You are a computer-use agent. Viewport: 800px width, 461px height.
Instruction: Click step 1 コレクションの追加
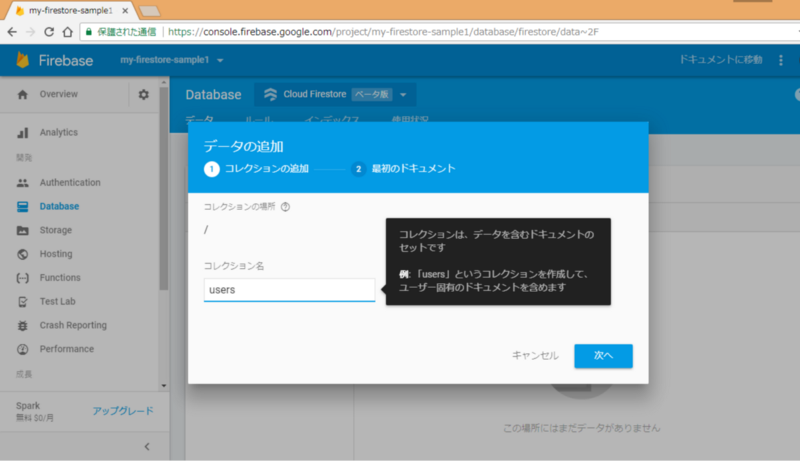256,169
